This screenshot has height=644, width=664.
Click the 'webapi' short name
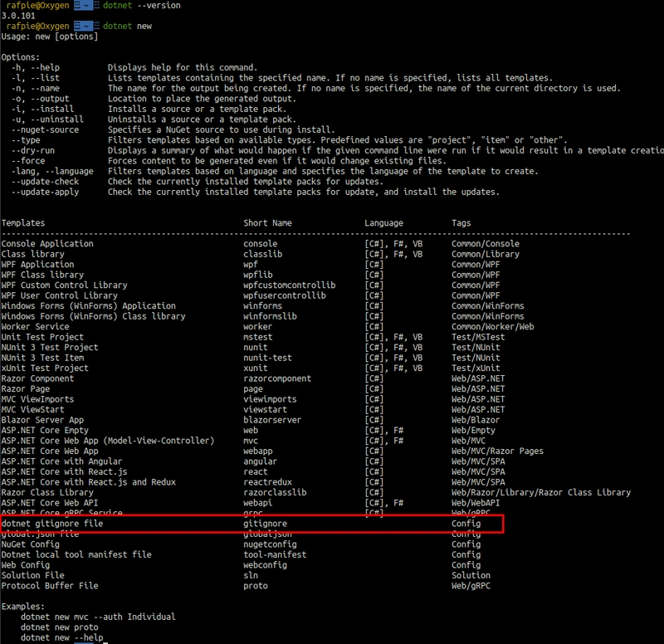pos(258,504)
